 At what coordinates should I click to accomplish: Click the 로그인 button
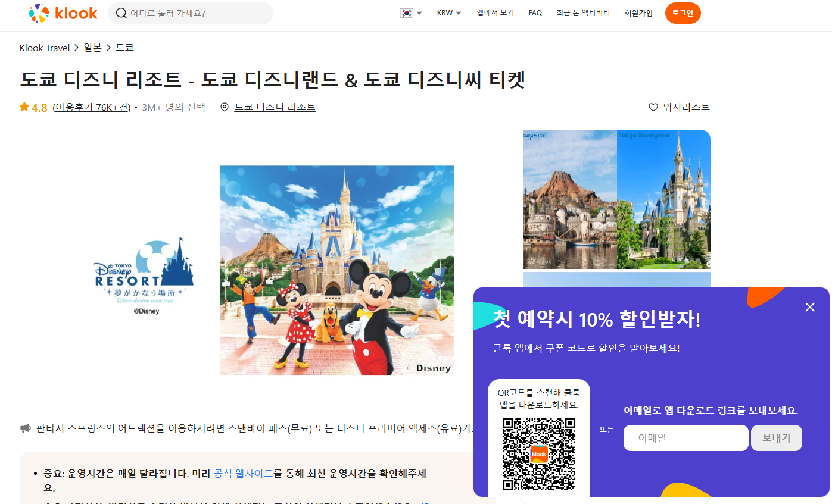click(x=683, y=12)
